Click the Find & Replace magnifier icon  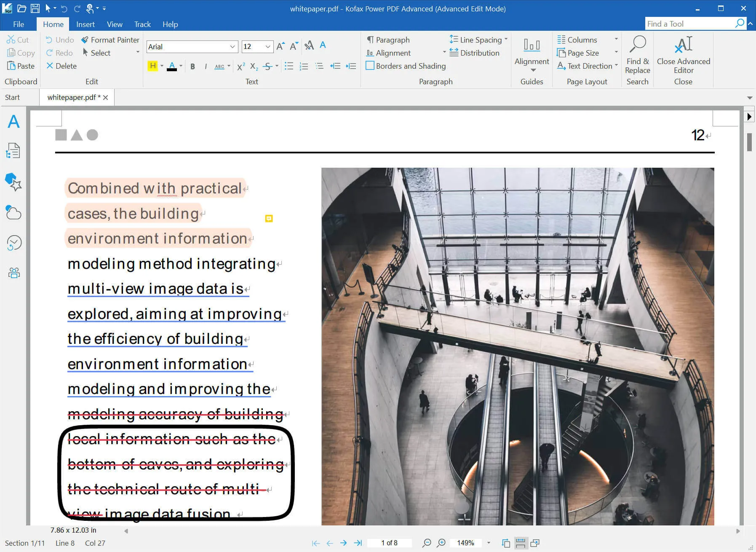(x=637, y=45)
